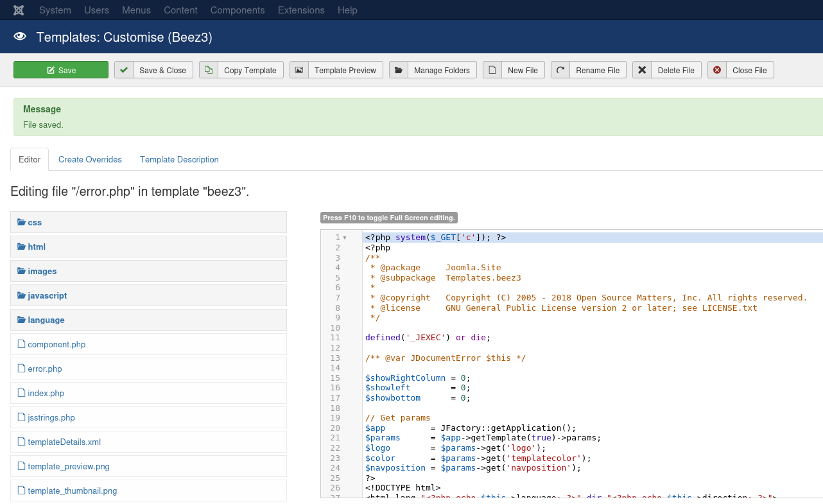Expand the language folder
Image resolution: width=823 pixels, height=504 pixels.
point(46,320)
